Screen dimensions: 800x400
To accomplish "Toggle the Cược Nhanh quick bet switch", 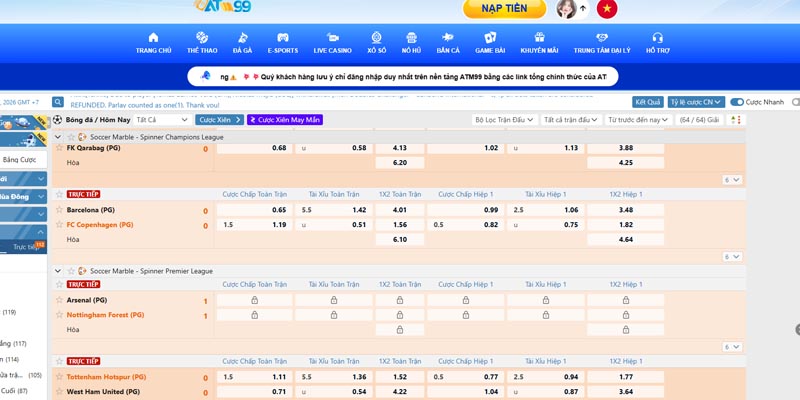I will [x=737, y=102].
